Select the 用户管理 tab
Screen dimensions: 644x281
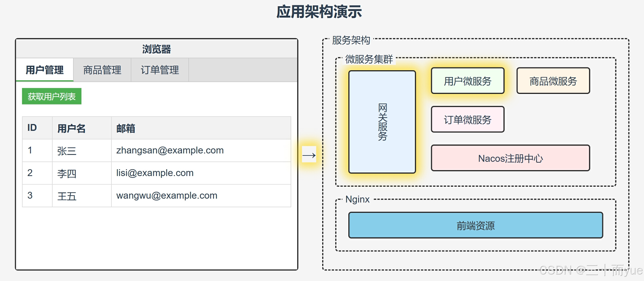pyautogui.click(x=45, y=70)
